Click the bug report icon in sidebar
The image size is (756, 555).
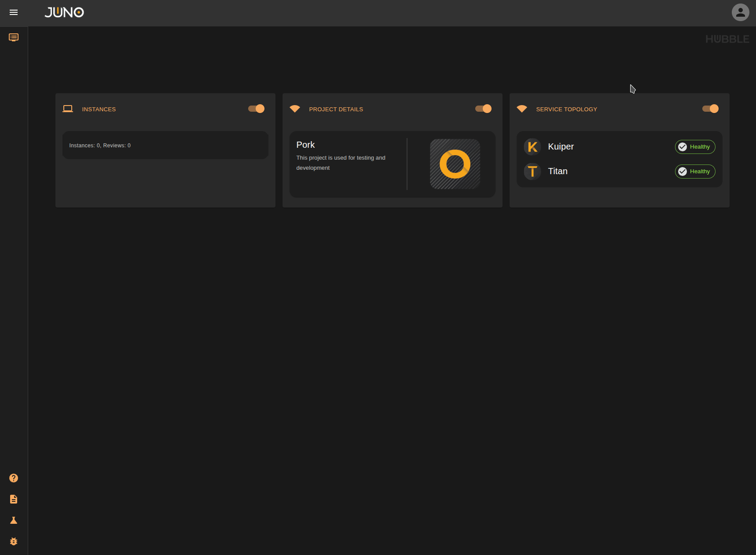pyautogui.click(x=14, y=541)
